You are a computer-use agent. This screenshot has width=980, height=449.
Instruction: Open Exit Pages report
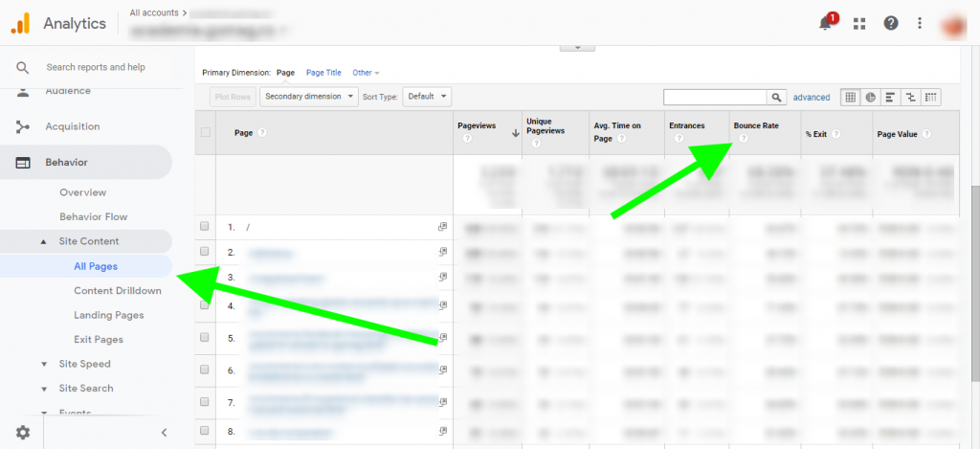tap(99, 340)
